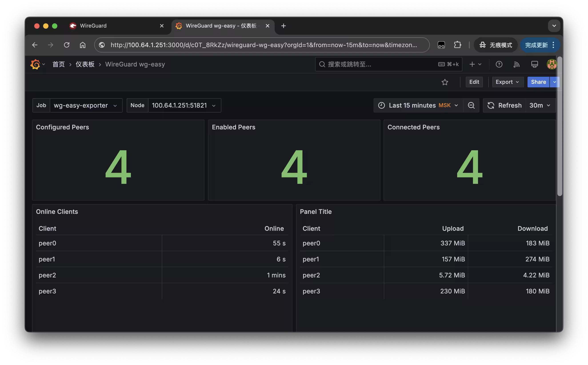This screenshot has height=365, width=588.
Task: Open the Enabled Peers panel title
Action: [233, 127]
